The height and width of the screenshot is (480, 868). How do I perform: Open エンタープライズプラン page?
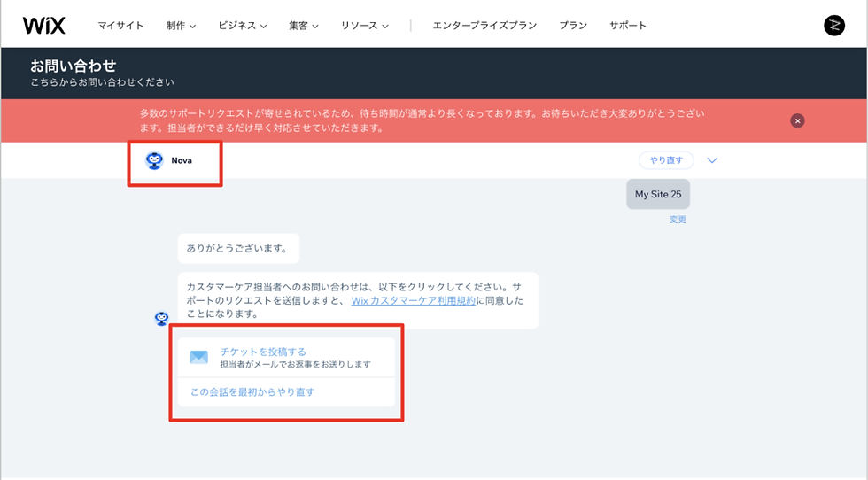coord(484,26)
